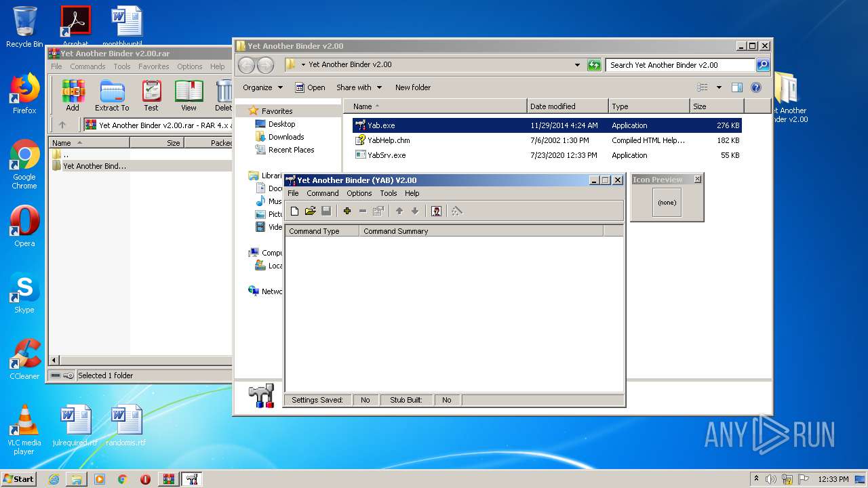
Task: Open the Tools menu in Yet Another Binder
Action: tap(389, 193)
